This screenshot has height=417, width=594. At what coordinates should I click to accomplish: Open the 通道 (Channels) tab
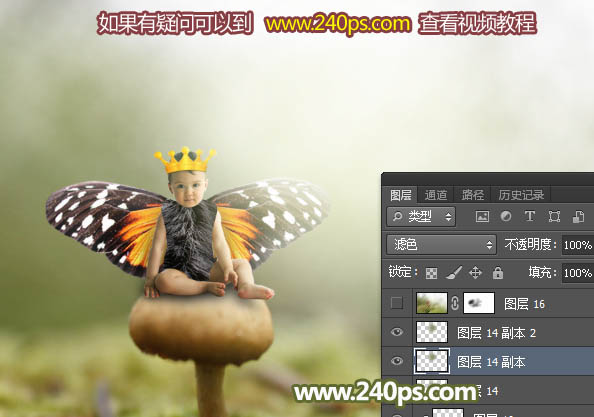(x=436, y=195)
